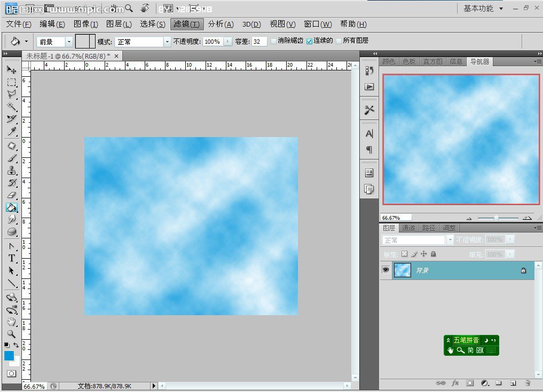This screenshot has height=392, width=543.
Task: Check the 所有图层 checkbox
Action: [x=339, y=41]
